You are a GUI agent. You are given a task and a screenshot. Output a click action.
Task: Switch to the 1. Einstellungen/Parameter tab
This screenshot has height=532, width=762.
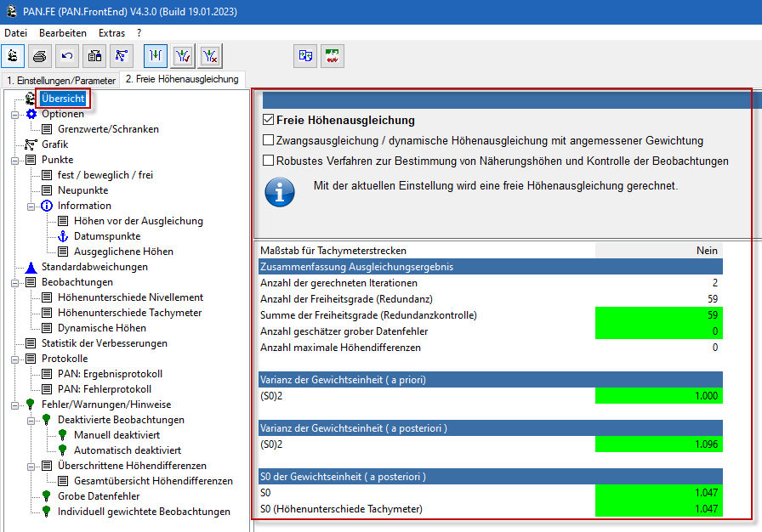(60, 80)
